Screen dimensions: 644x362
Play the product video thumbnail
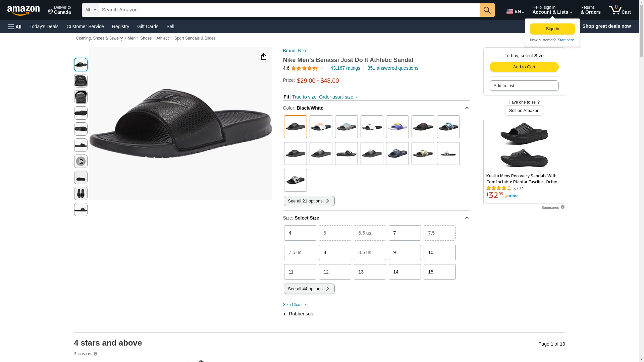pos(81,161)
